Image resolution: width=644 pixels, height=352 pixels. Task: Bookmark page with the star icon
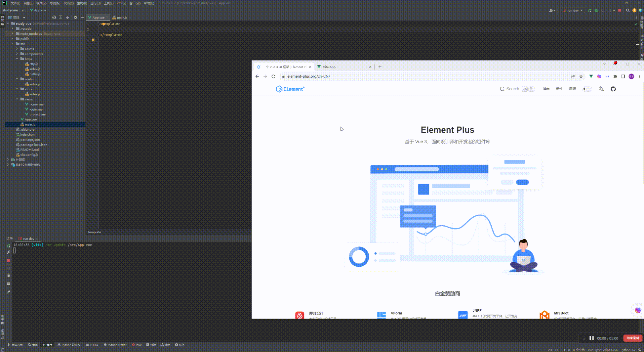point(581,76)
